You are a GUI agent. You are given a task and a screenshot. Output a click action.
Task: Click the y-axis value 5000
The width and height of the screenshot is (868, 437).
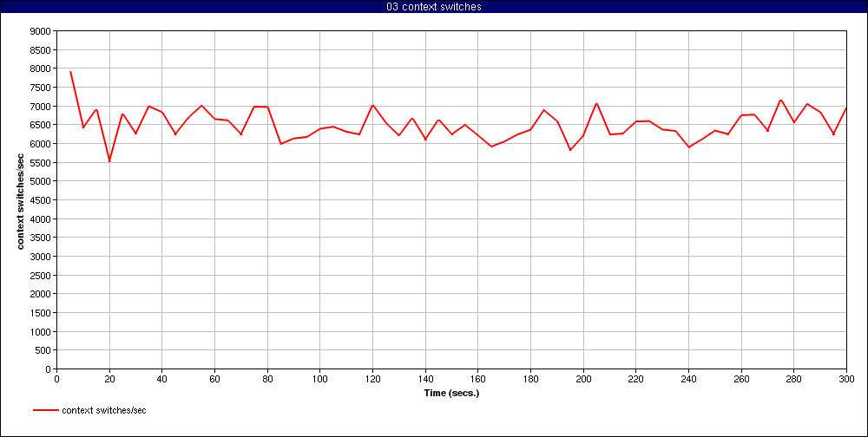(x=42, y=181)
